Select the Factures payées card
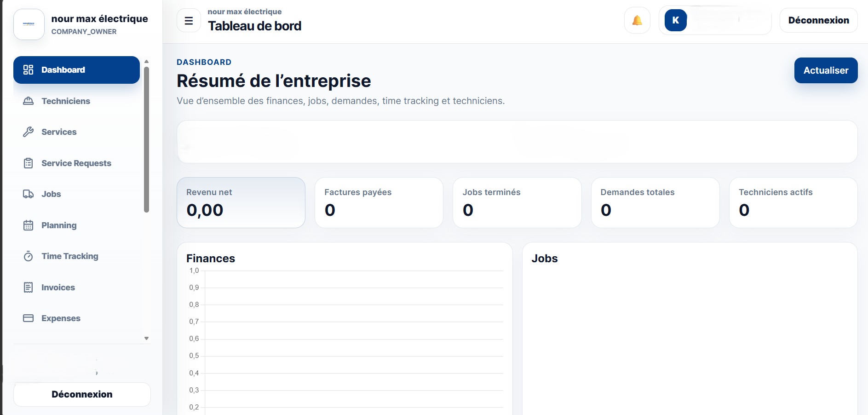 click(379, 202)
